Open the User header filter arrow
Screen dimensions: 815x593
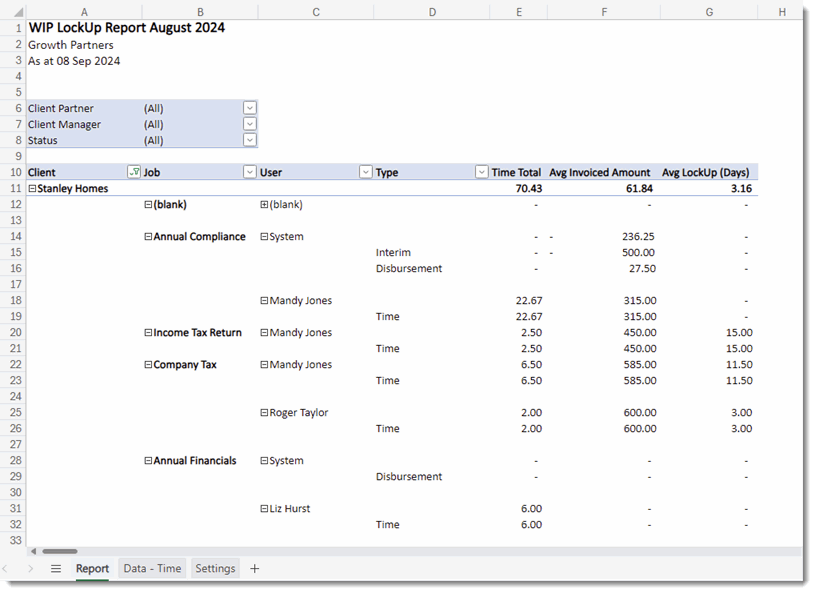(x=364, y=172)
